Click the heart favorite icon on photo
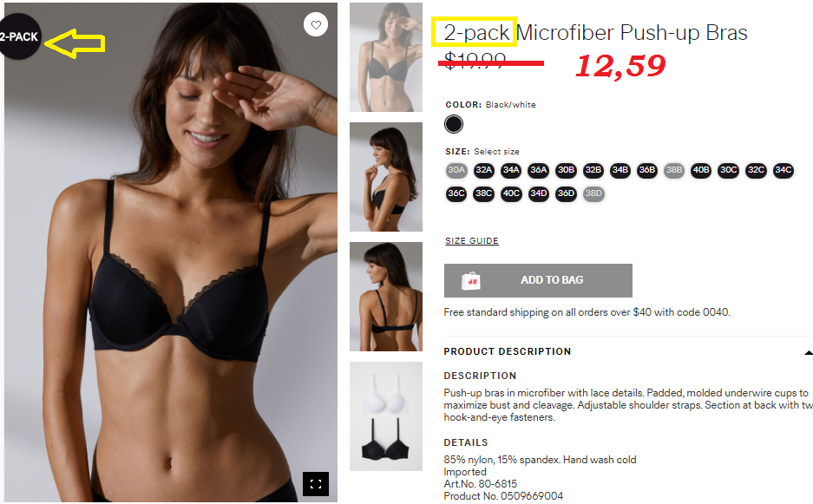 click(316, 24)
